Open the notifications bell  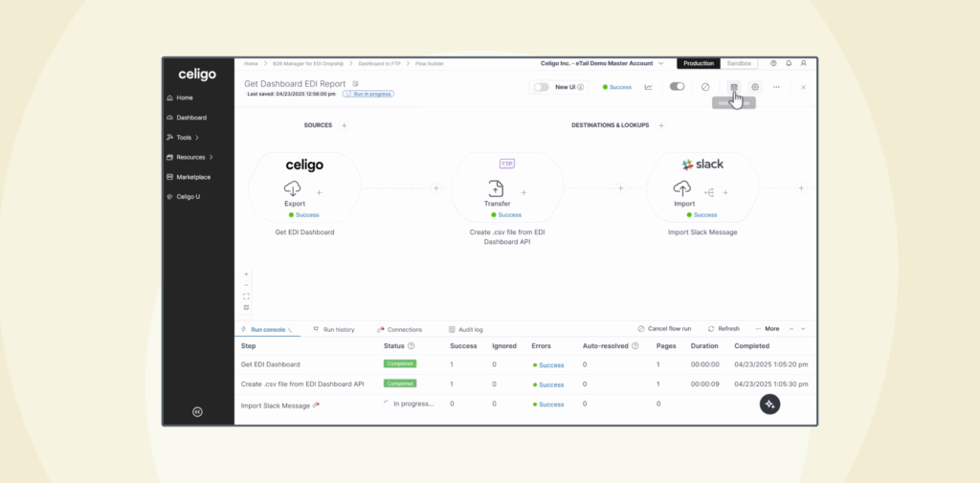789,63
